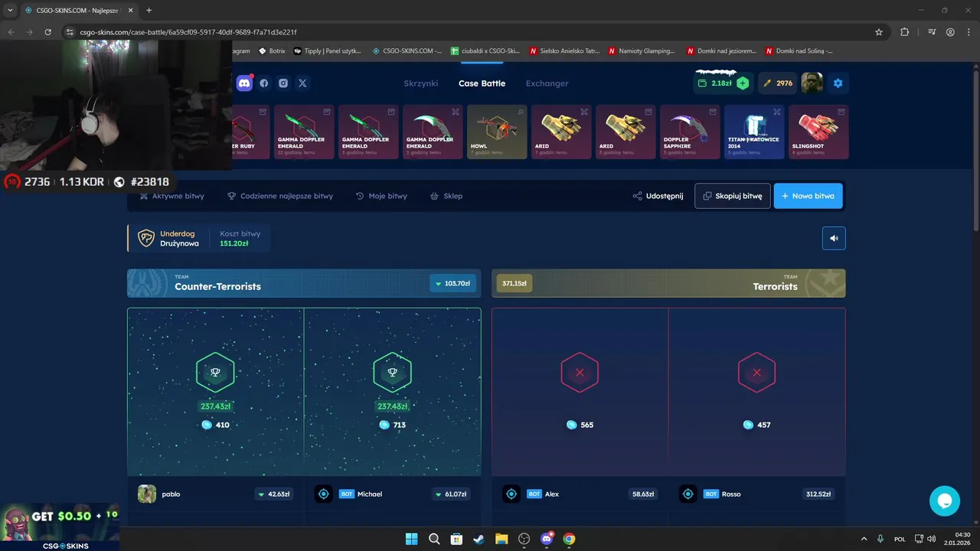Viewport: 980px width, 551px height.
Task: Click pablo's trophy hexagon icon
Action: point(215,373)
